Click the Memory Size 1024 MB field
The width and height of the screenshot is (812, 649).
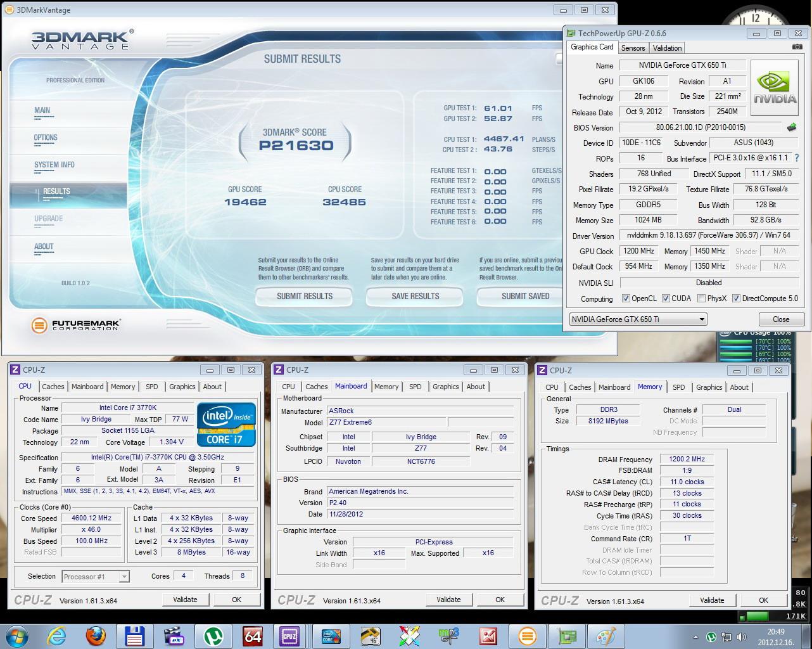click(648, 220)
